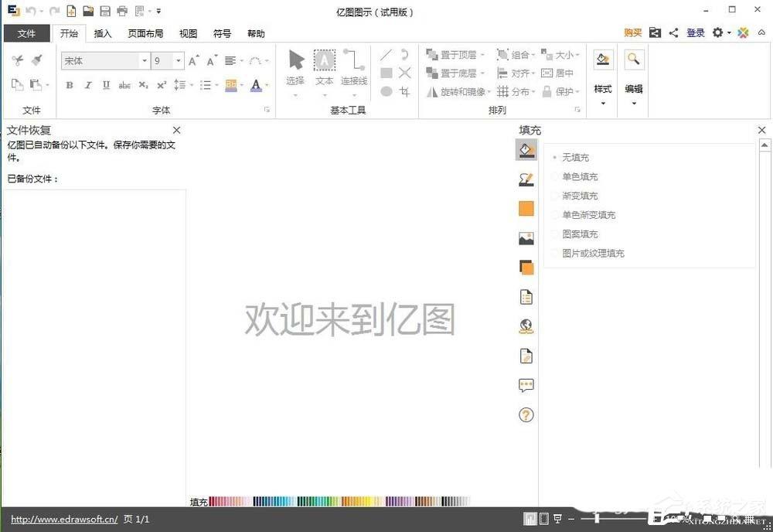Switch to the 符号 ribbon tab
The height and width of the screenshot is (532, 773).
point(223,33)
